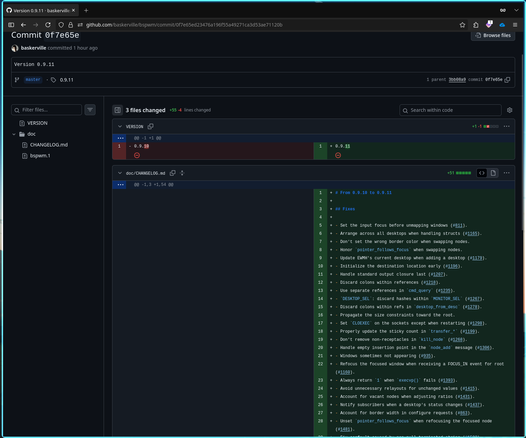Expand hidden lines in VERSION diff
Image resolution: width=526 pixels, height=438 pixels.
point(120,138)
